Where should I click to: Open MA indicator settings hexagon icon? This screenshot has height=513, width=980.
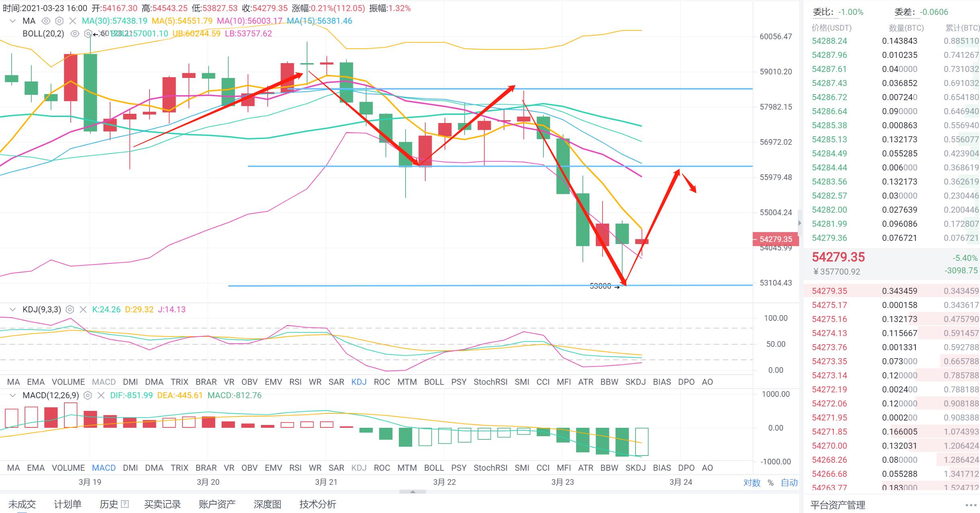(x=59, y=21)
